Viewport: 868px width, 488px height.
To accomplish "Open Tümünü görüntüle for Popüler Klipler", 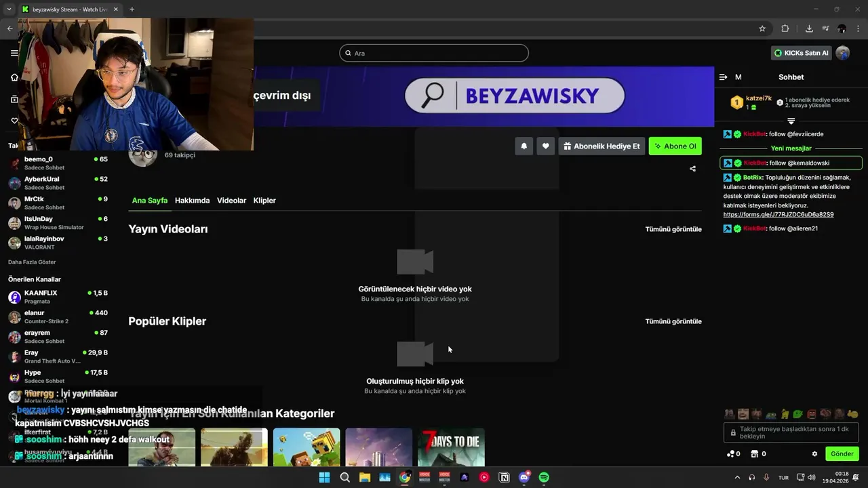I will [673, 321].
